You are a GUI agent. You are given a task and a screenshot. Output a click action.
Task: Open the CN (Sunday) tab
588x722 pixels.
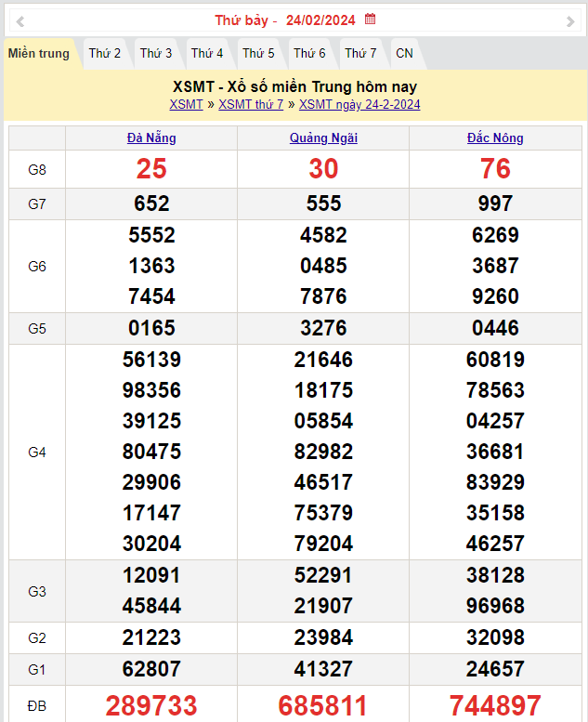(x=404, y=54)
